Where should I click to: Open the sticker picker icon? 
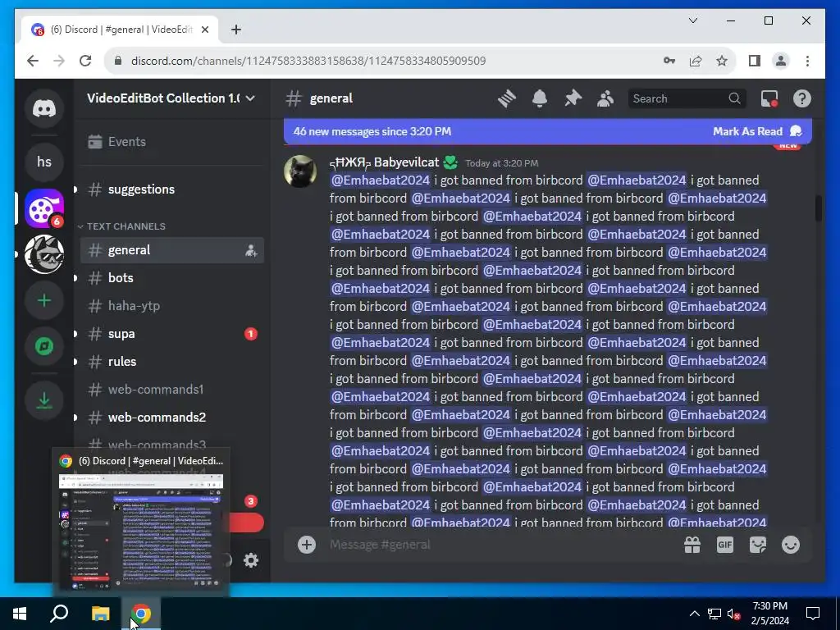[x=757, y=545]
